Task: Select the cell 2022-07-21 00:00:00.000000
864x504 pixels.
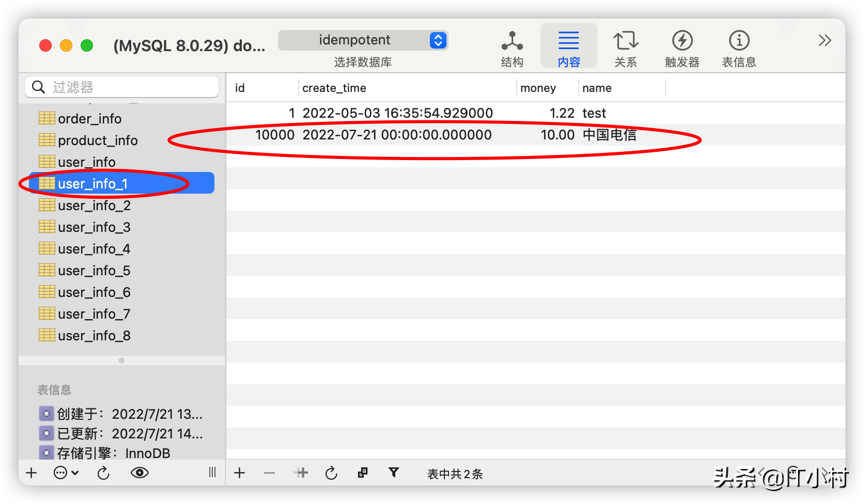Action: (397, 135)
